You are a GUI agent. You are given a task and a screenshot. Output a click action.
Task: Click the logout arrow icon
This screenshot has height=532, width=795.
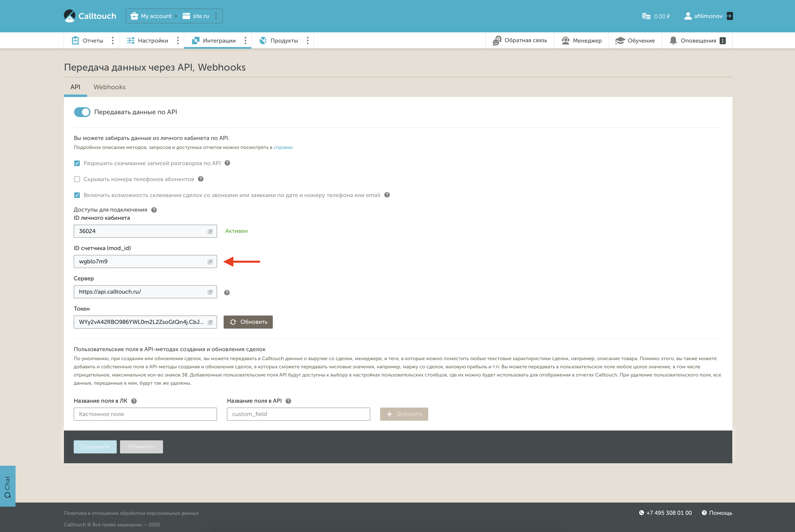729,16
